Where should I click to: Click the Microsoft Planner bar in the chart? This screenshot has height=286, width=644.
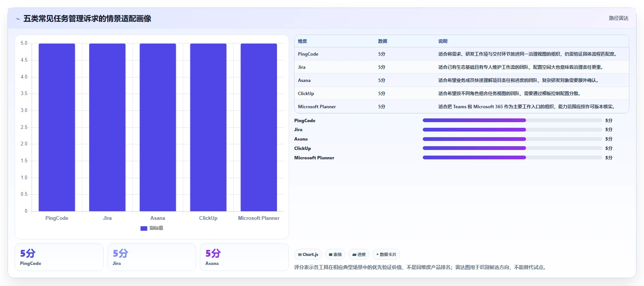(x=259, y=127)
